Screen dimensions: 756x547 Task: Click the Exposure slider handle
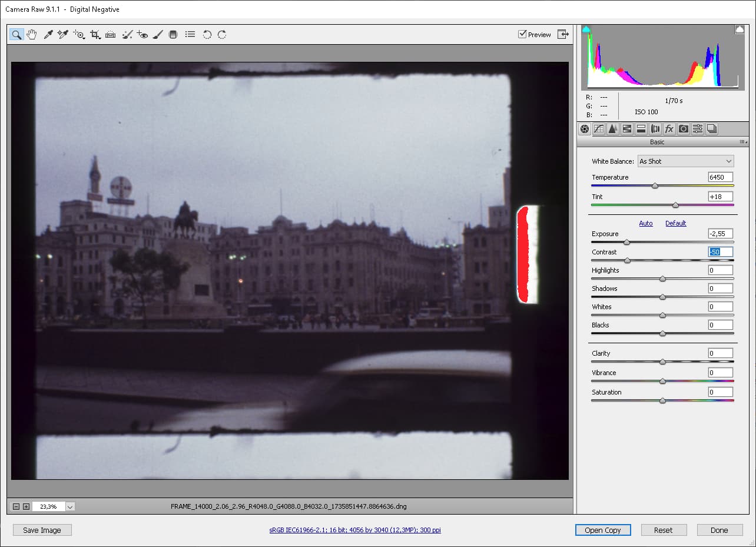pyautogui.click(x=626, y=242)
